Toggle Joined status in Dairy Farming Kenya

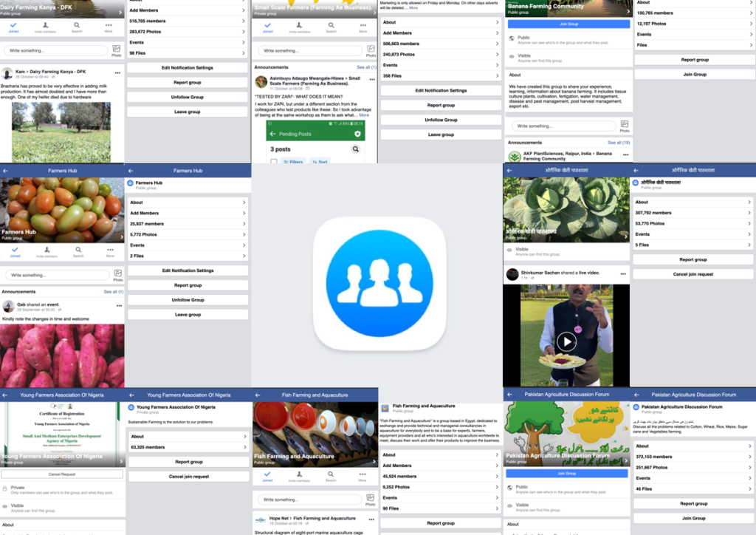point(13,27)
